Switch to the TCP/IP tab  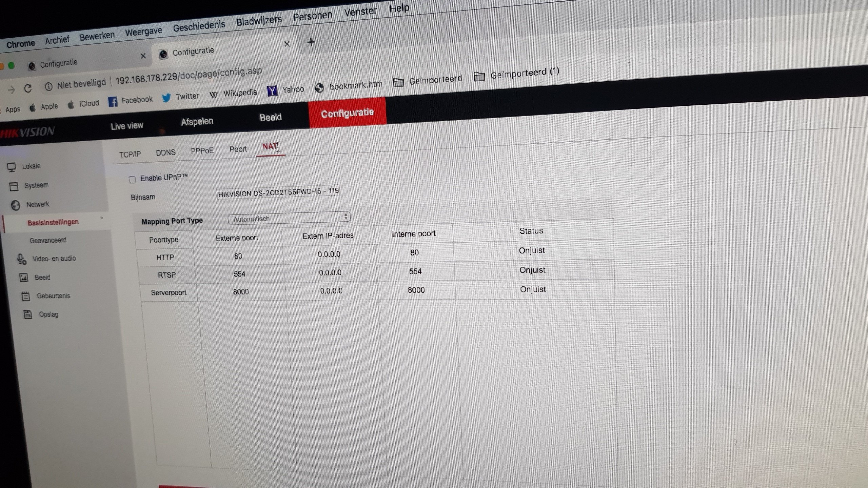[130, 155]
